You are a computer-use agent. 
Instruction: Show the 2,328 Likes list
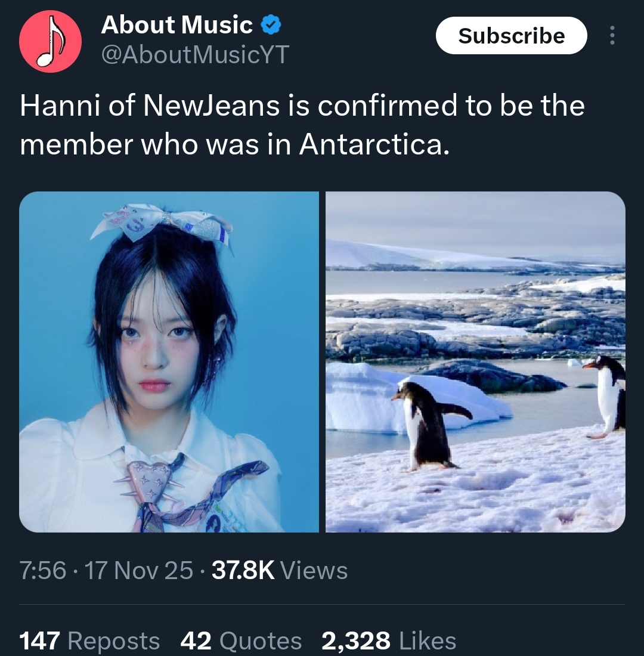[x=389, y=640]
